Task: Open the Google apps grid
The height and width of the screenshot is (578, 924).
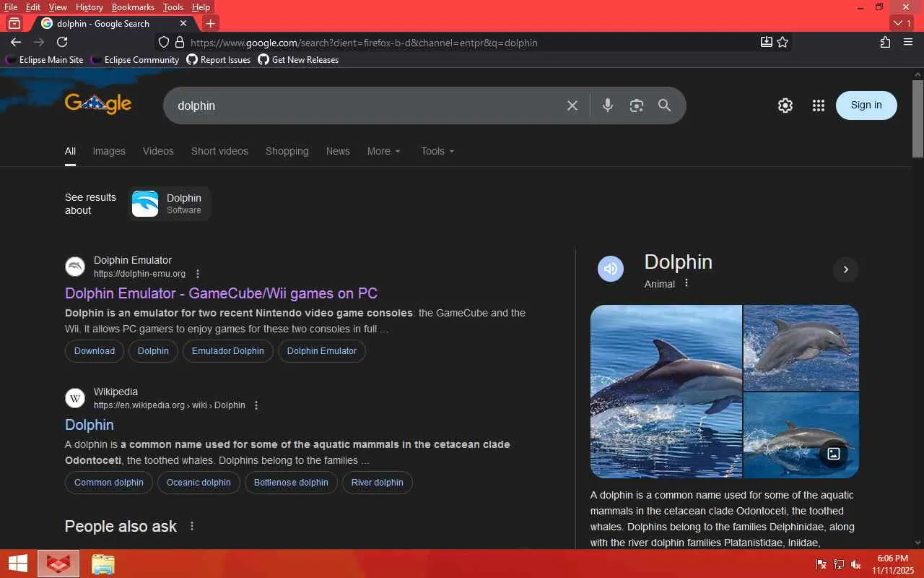Action: pos(818,105)
